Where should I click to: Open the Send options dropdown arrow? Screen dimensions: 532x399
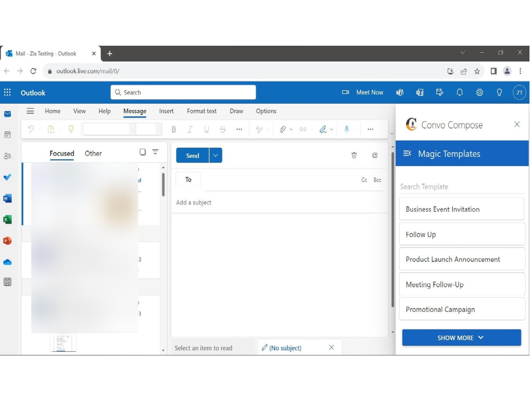click(x=215, y=155)
